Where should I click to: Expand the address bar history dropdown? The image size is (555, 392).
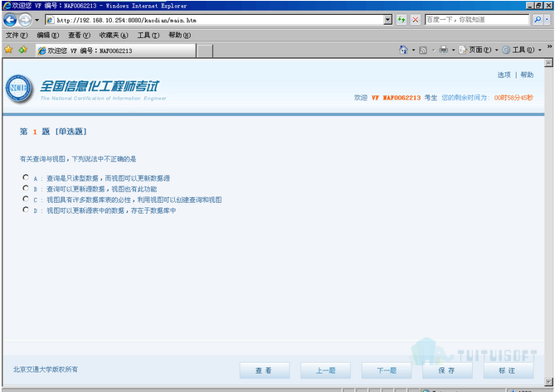click(x=388, y=20)
